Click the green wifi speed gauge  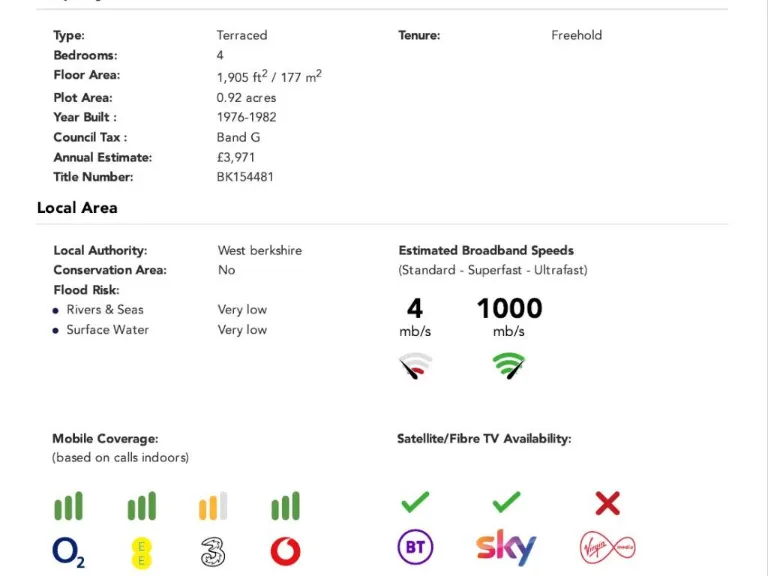[x=509, y=366]
